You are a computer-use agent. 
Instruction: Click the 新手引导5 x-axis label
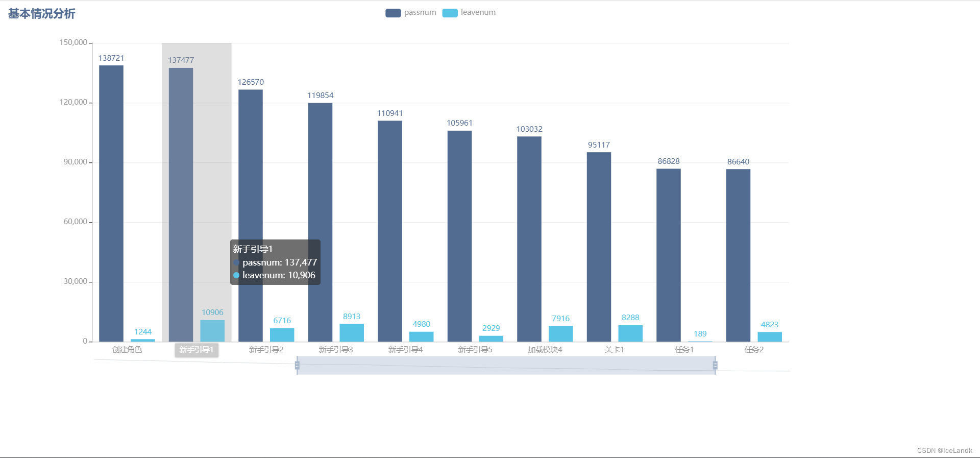(475, 350)
